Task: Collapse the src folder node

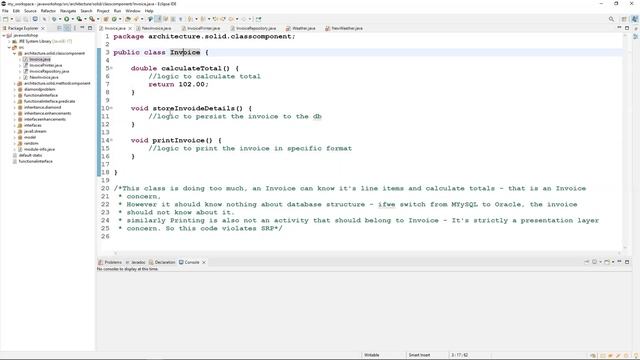Action: click(x=9, y=47)
